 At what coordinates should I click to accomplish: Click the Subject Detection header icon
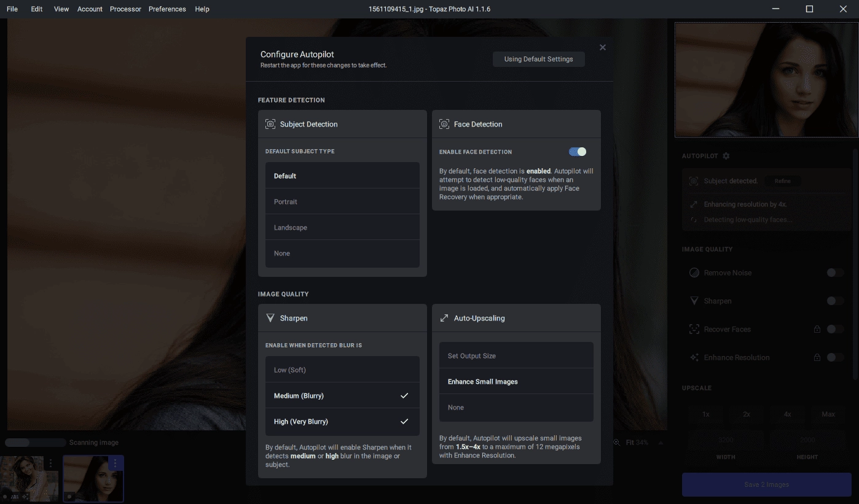coord(270,124)
